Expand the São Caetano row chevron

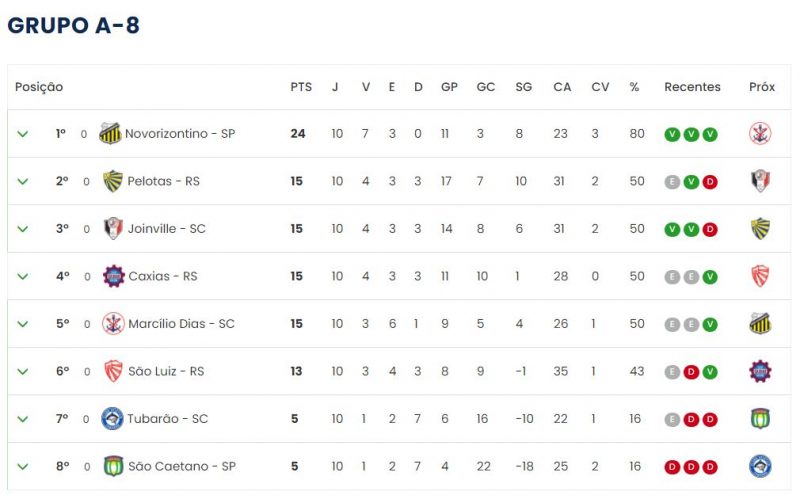tap(23, 466)
